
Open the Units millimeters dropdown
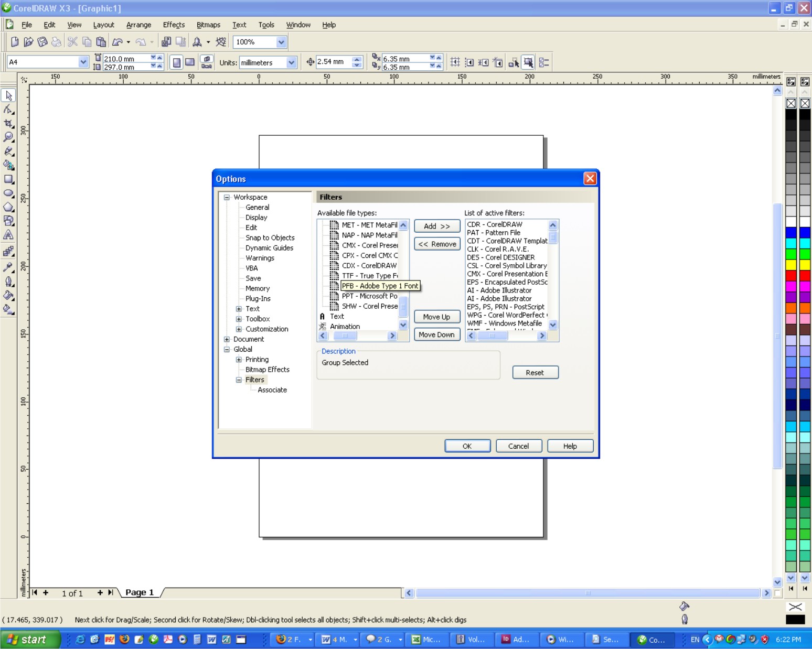(291, 62)
